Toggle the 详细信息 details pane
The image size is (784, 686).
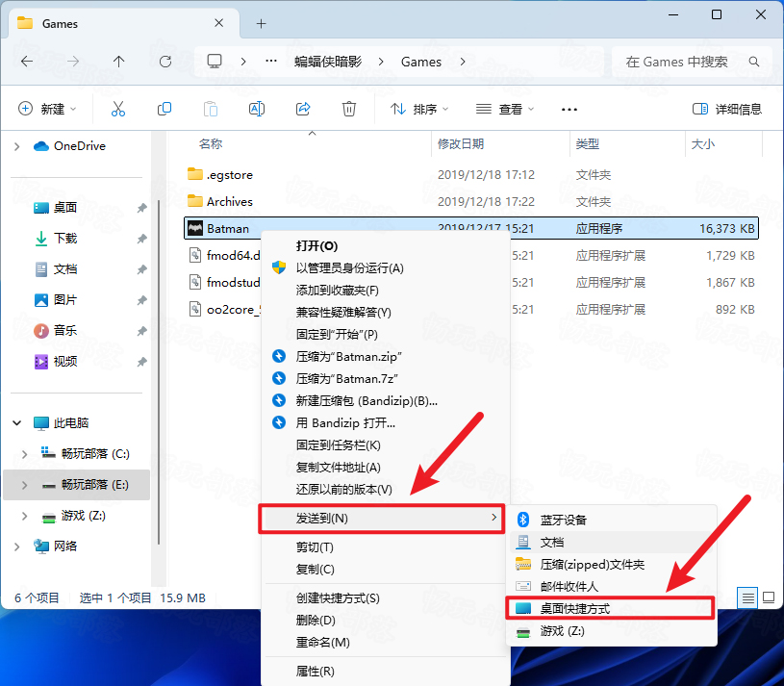[x=727, y=109]
